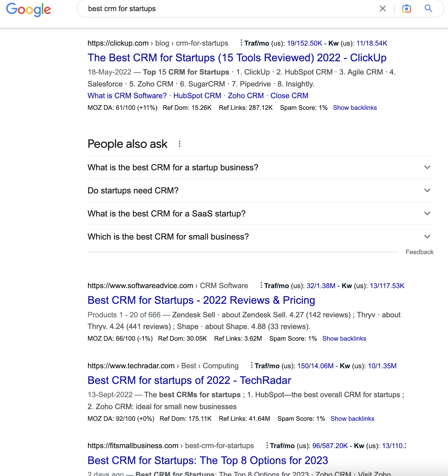The image size is (448, 476).
Task: Click the 'People also ask' heading
Action: click(x=127, y=144)
